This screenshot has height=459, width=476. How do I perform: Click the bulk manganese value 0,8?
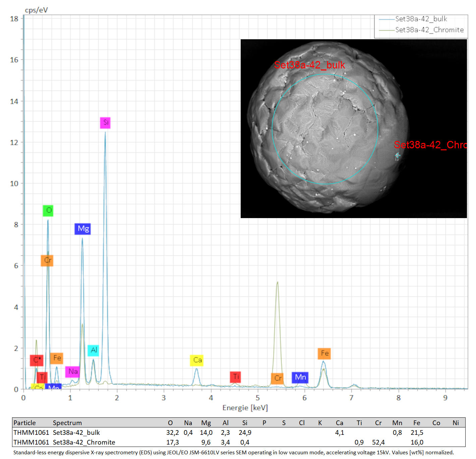[x=397, y=433]
